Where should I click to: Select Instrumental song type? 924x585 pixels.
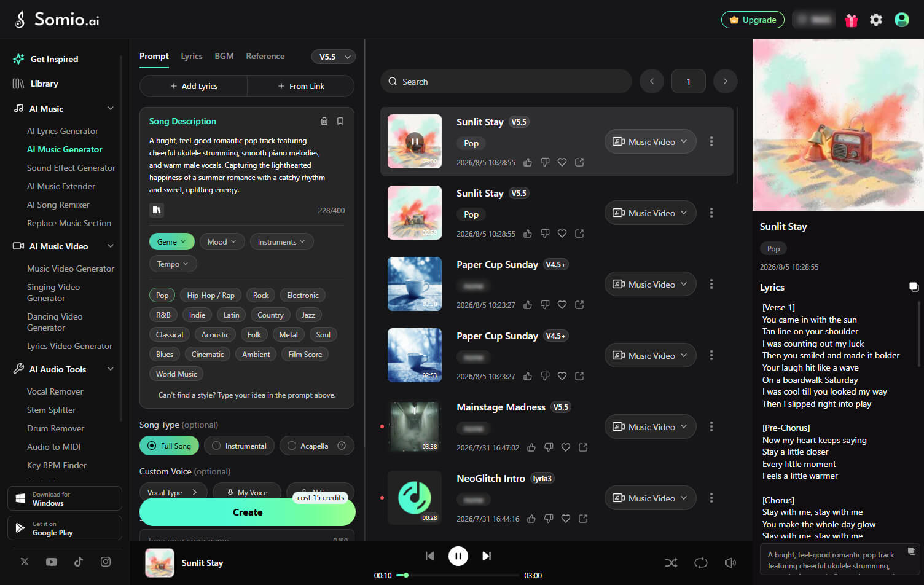[239, 446]
